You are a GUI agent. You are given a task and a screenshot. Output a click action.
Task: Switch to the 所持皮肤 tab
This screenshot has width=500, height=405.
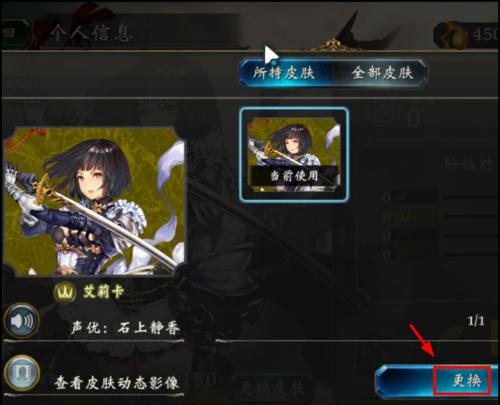(x=284, y=73)
